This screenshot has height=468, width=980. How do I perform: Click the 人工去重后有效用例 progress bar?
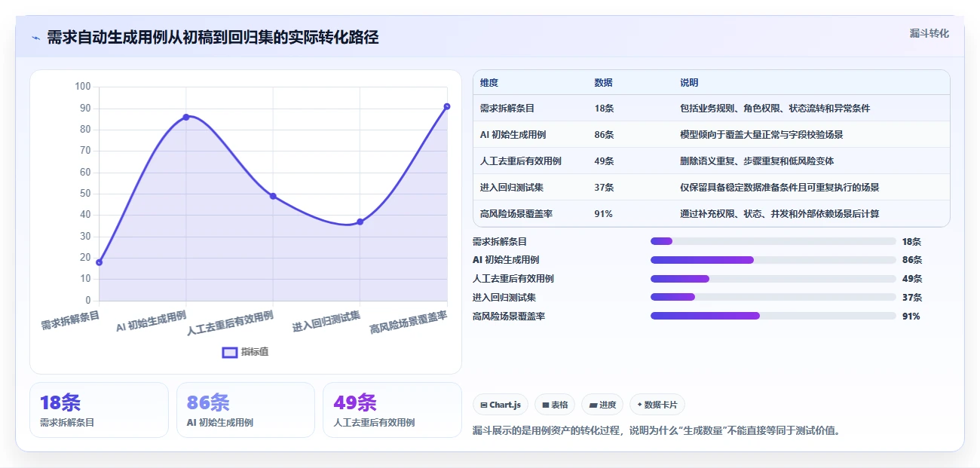[x=773, y=279]
